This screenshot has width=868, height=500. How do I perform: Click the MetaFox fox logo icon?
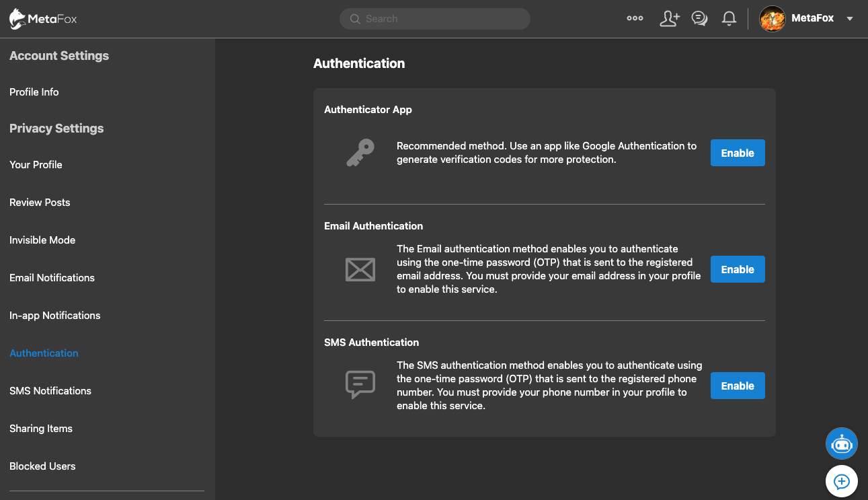[x=18, y=19]
